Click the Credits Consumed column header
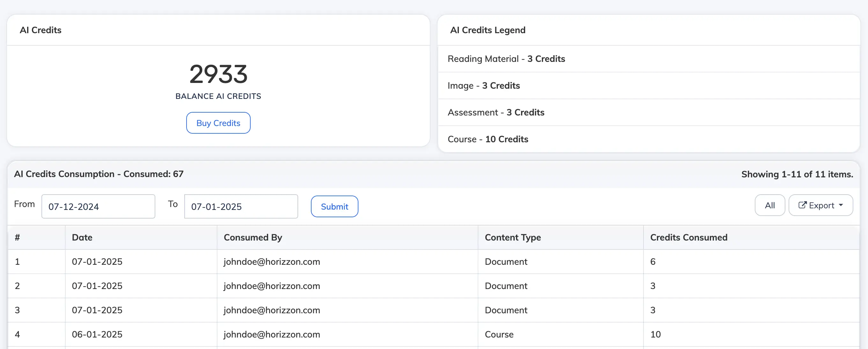The image size is (868, 349). (x=688, y=237)
